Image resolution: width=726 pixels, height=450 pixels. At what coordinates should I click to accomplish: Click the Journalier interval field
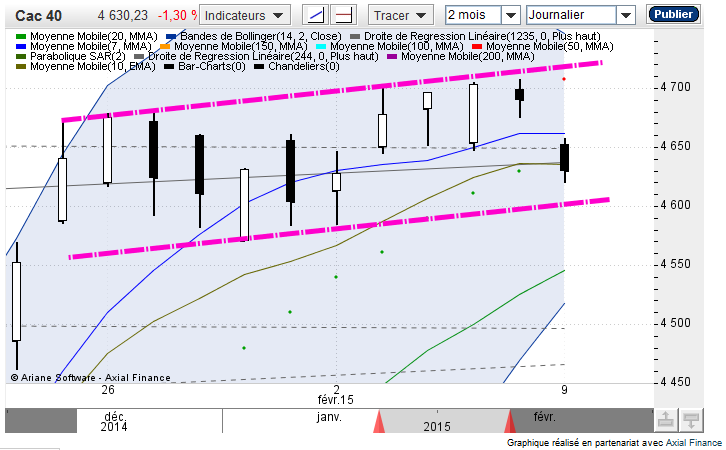pos(571,15)
